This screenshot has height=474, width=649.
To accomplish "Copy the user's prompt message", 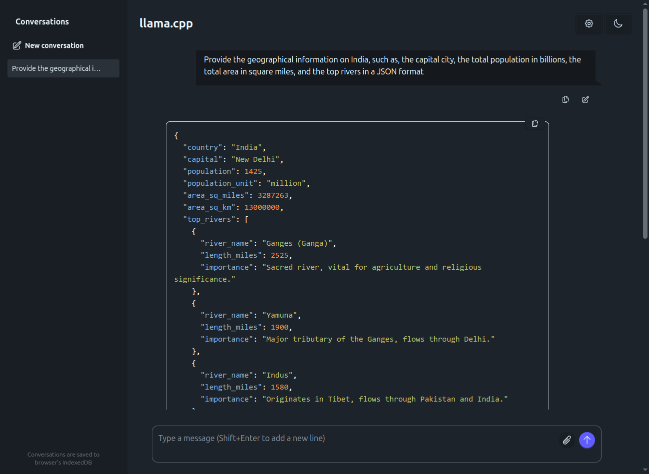I will (566, 99).
